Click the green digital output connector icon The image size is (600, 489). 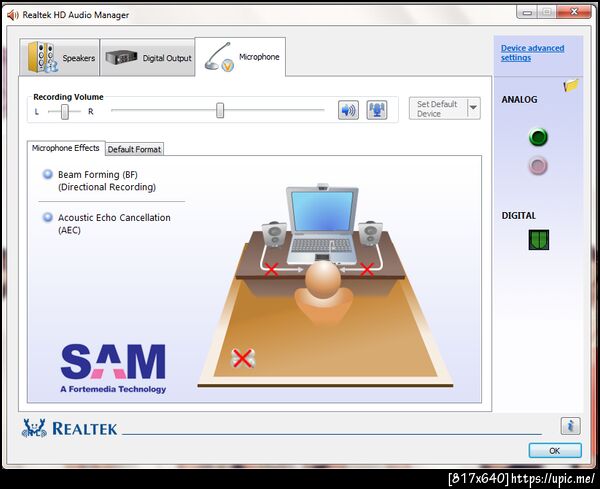tap(538, 240)
